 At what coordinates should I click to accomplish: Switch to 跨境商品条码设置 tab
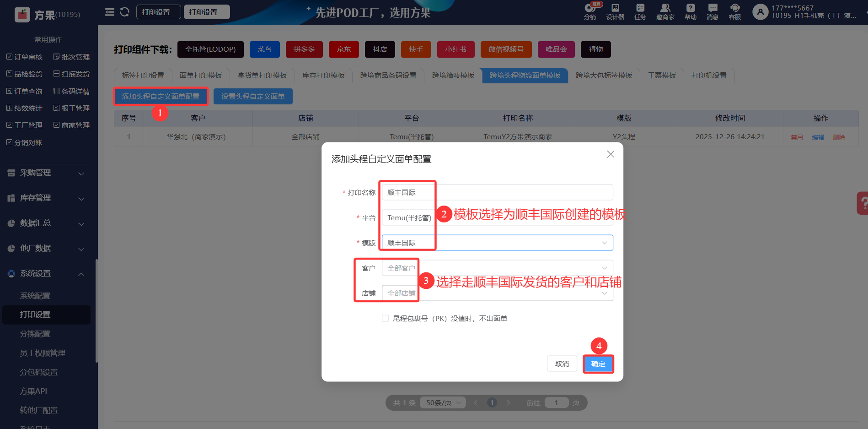click(x=388, y=76)
